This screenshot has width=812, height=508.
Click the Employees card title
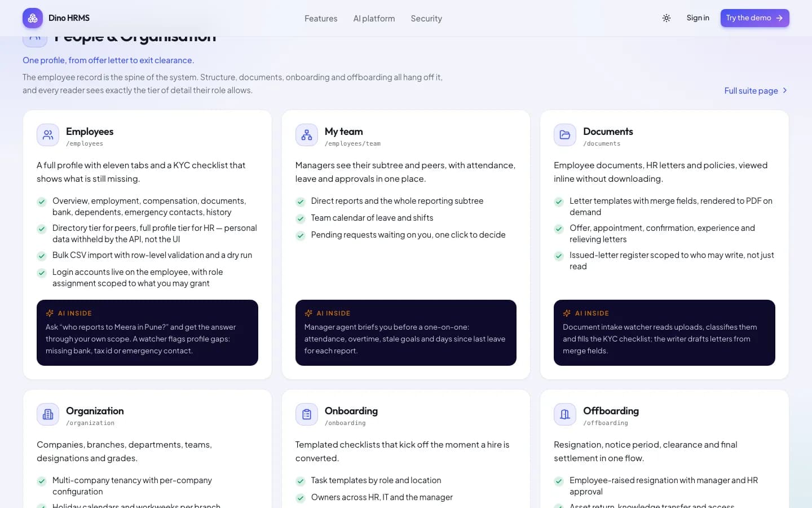(90, 132)
